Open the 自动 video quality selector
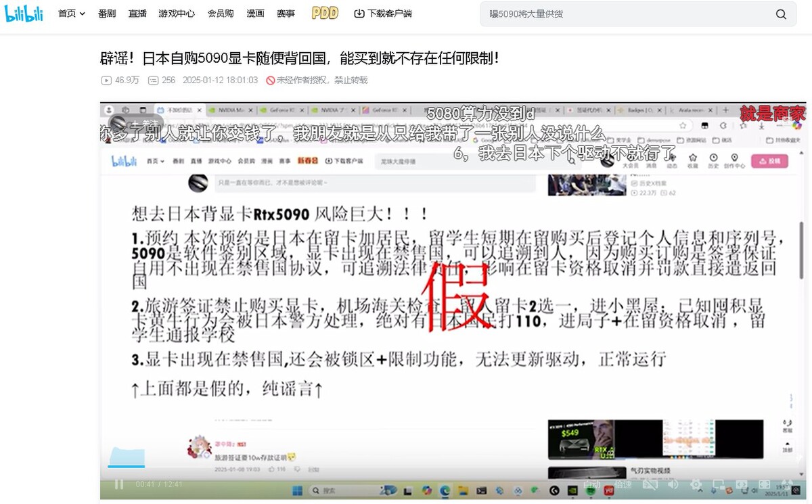 point(592,484)
